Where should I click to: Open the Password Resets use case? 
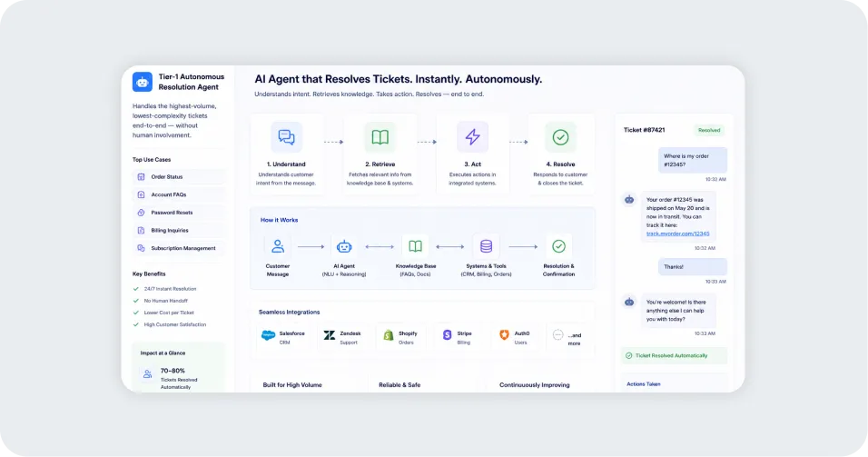point(180,213)
